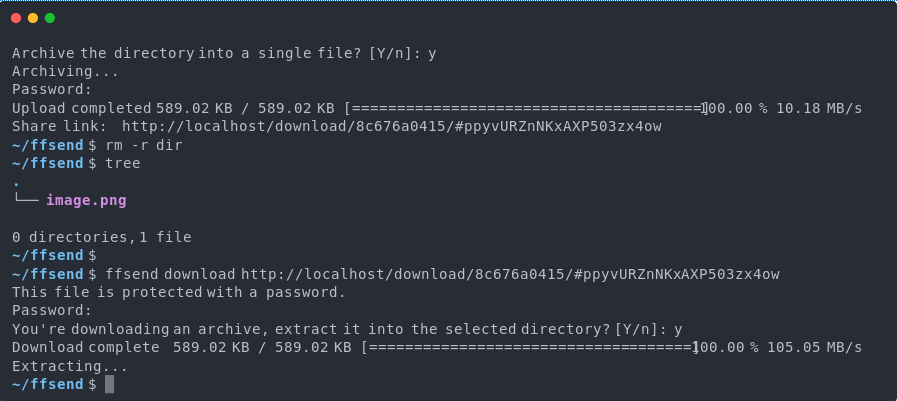Click the 10.18 MB/s upload speed
The width and height of the screenshot is (897, 401).
819,108
